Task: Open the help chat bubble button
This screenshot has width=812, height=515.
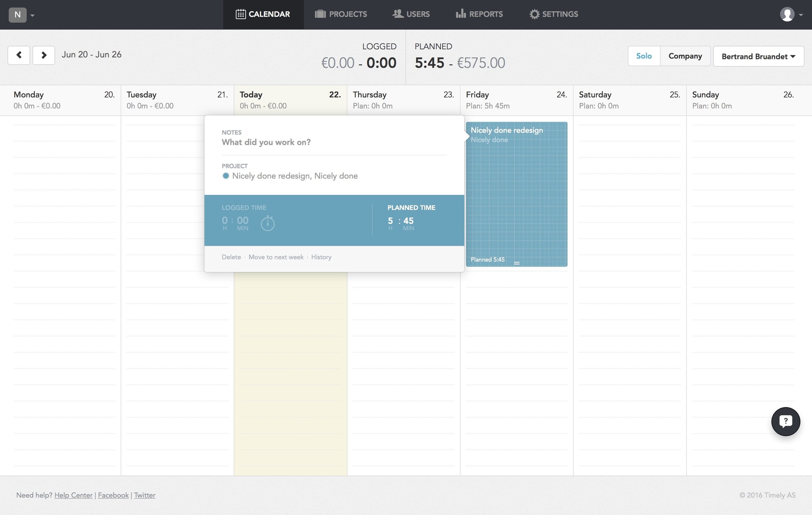Action: [x=786, y=422]
